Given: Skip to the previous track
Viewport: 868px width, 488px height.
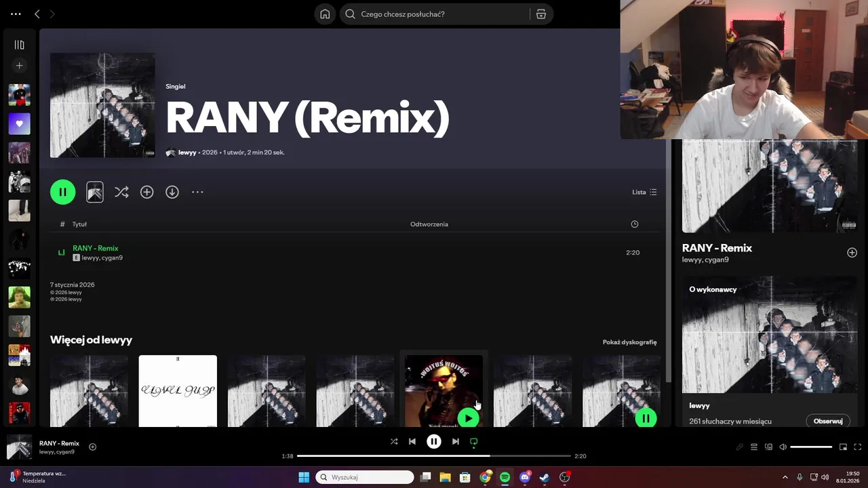Looking at the screenshot, I should coord(412,441).
